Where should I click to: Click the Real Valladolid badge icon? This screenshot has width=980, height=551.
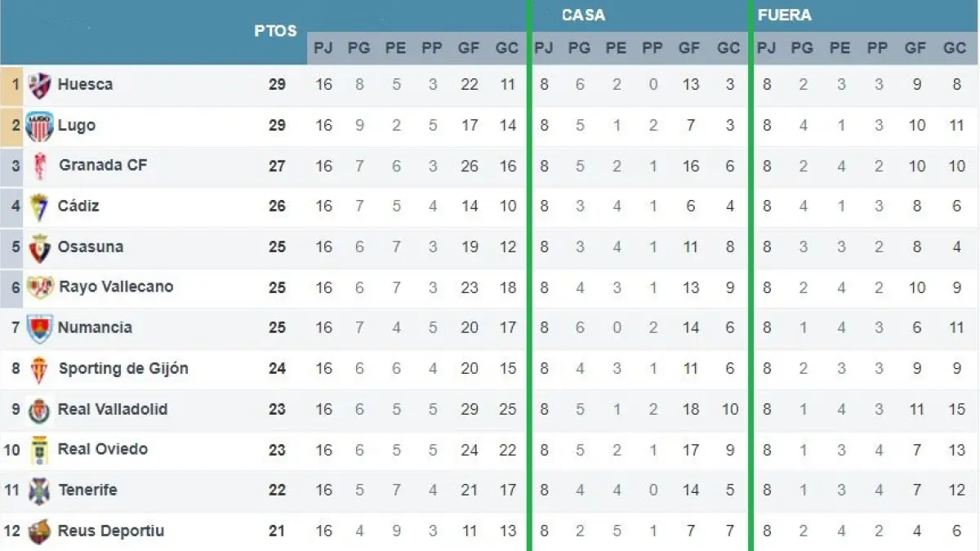pyautogui.click(x=39, y=410)
